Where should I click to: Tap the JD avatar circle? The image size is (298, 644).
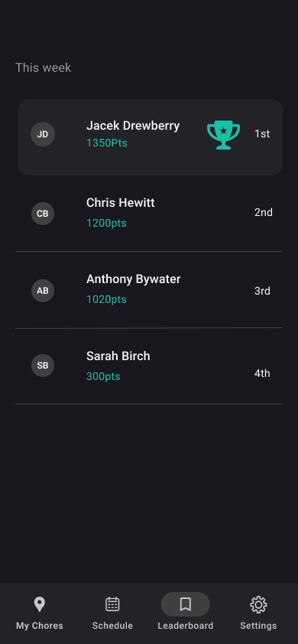[x=43, y=134]
